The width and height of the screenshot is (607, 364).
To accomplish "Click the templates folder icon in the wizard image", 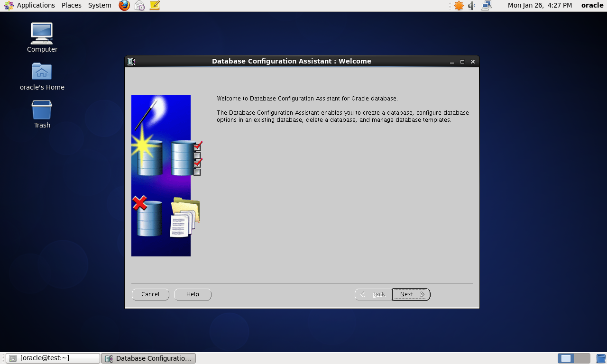I will pyautogui.click(x=185, y=217).
